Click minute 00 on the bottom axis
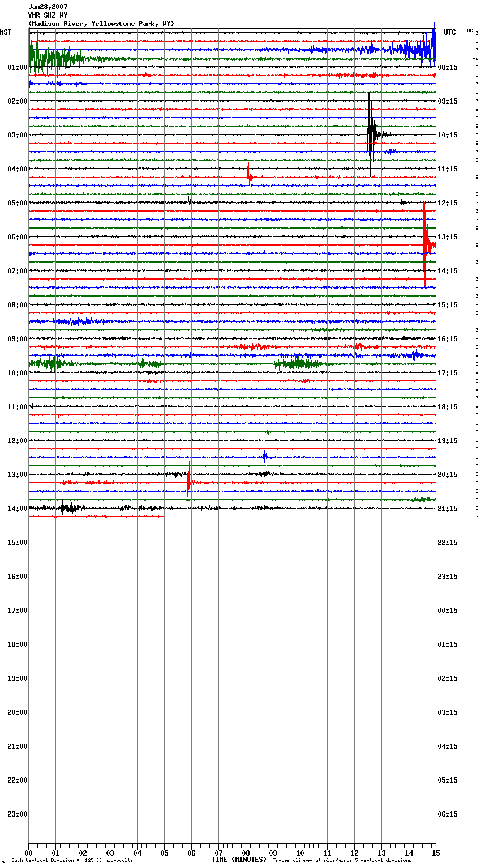 point(28,853)
